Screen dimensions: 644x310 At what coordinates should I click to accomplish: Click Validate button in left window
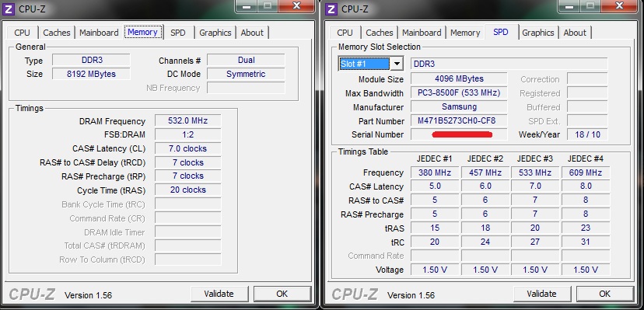219,294
